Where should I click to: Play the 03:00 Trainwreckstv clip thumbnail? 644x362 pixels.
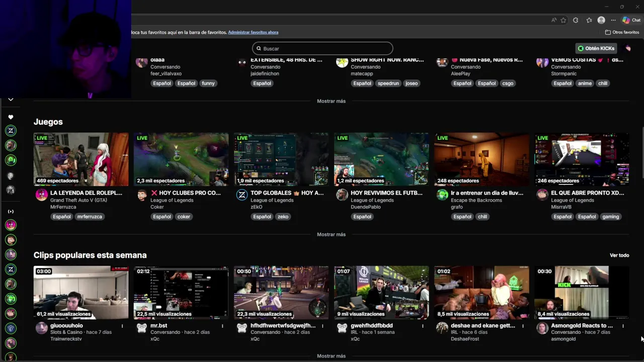pos(81,293)
